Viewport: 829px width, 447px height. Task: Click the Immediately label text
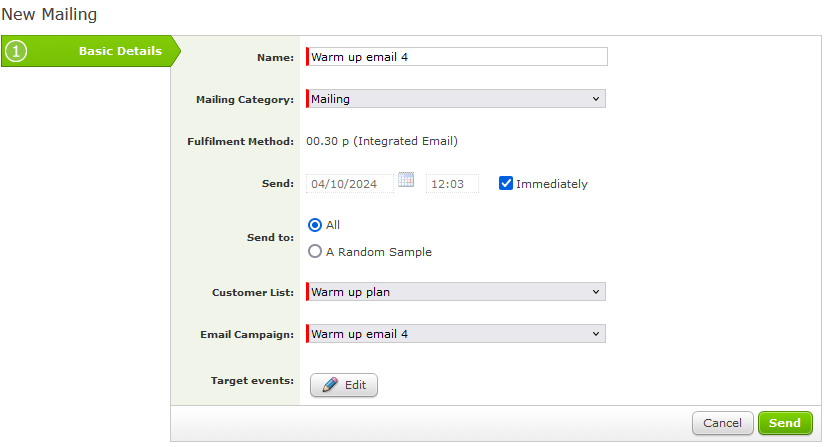point(552,184)
